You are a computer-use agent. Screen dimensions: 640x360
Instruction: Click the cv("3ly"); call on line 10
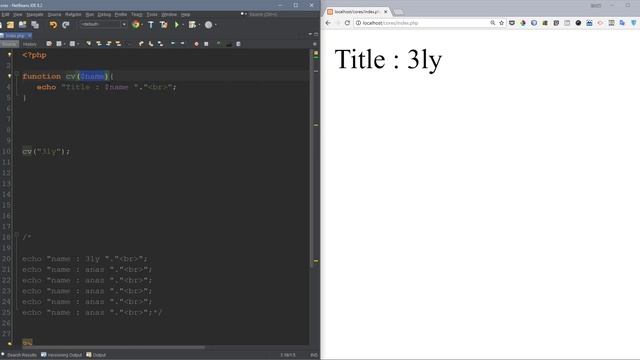click(x=46, y=151)
